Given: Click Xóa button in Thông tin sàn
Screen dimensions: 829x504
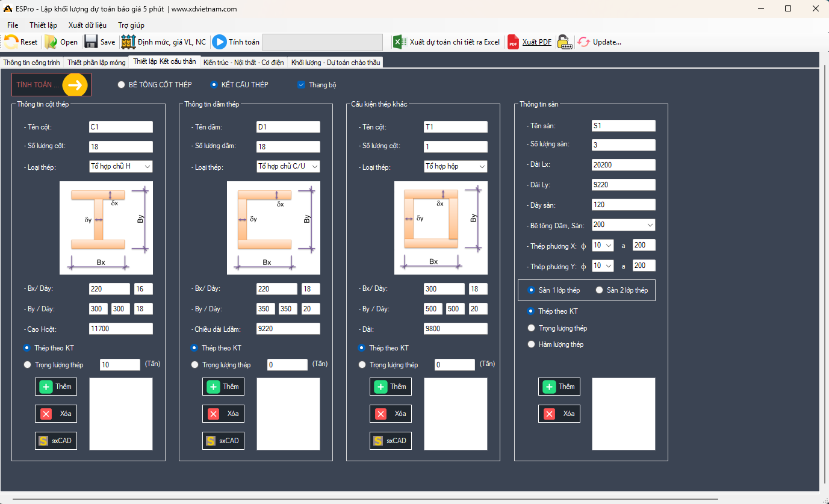Looking at the screenshot, I should click(559, 414).
